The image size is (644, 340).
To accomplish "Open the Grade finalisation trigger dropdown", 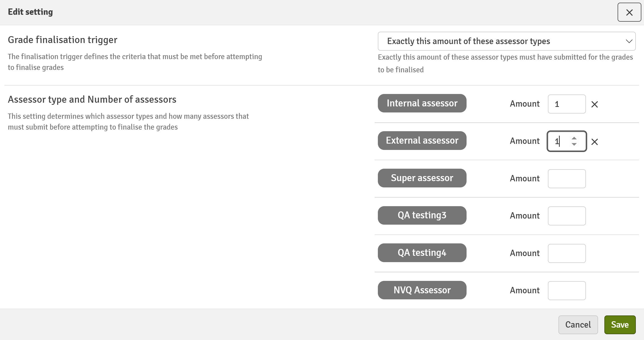I will [506, 41].
